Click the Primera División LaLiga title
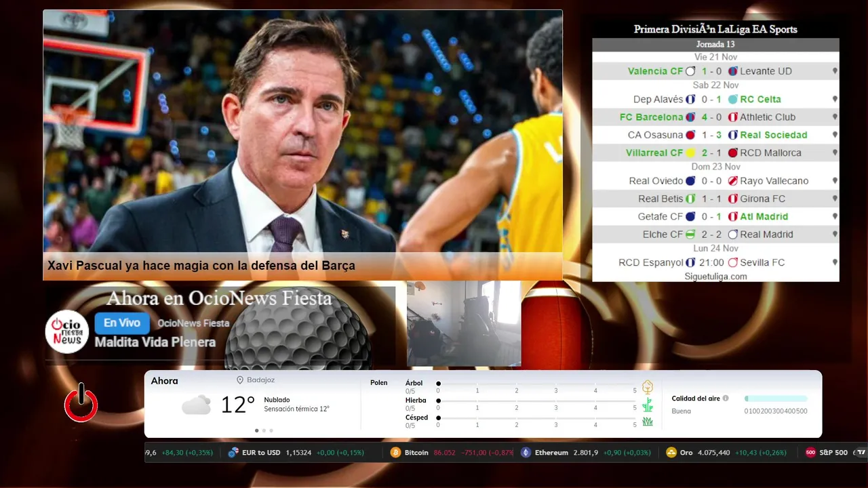The height and width of the screenshot is (488, 868). pos(715,29)
